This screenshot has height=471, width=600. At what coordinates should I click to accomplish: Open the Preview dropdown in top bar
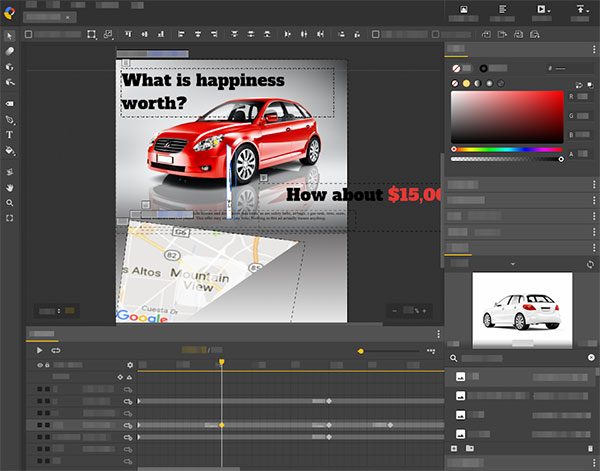(x=543, y=10)
